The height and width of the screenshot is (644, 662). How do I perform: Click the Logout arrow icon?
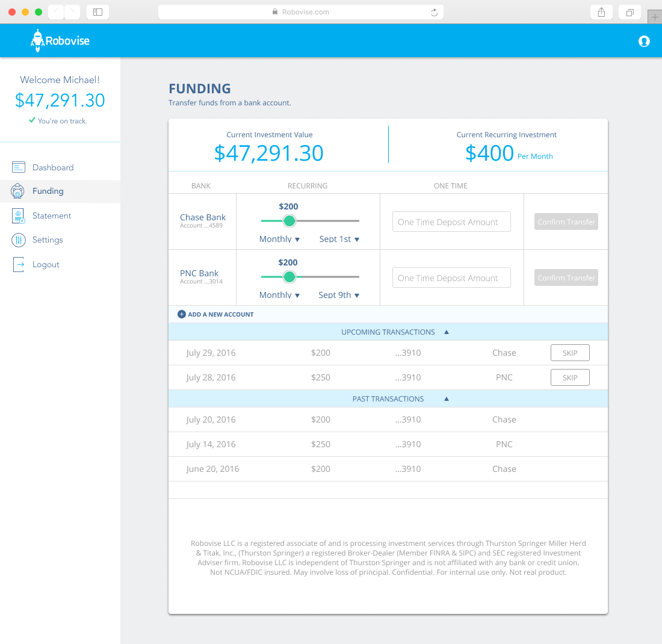point(19,264)
